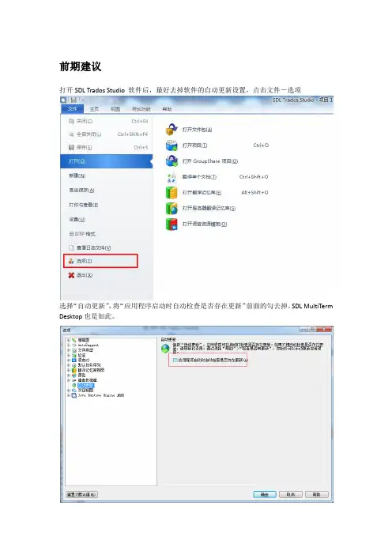
Task: Click the 取消 button in options dialog
Action: coord(291,494)
